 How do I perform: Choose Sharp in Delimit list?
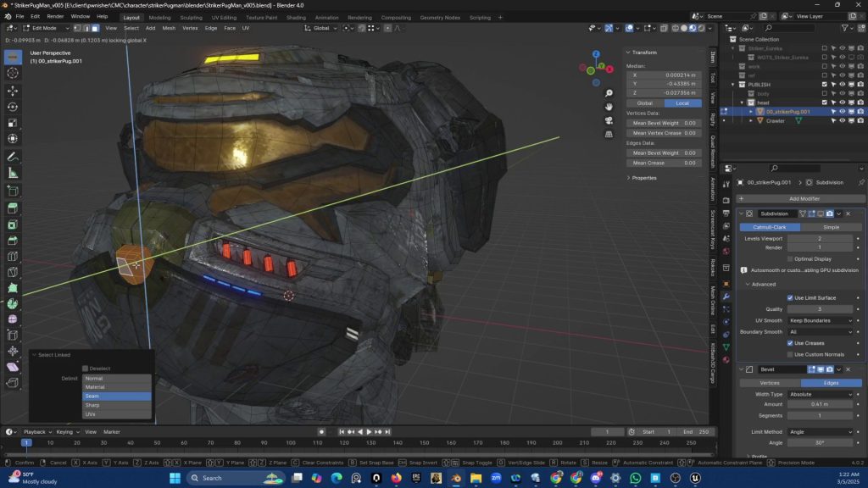coord(116,405)
